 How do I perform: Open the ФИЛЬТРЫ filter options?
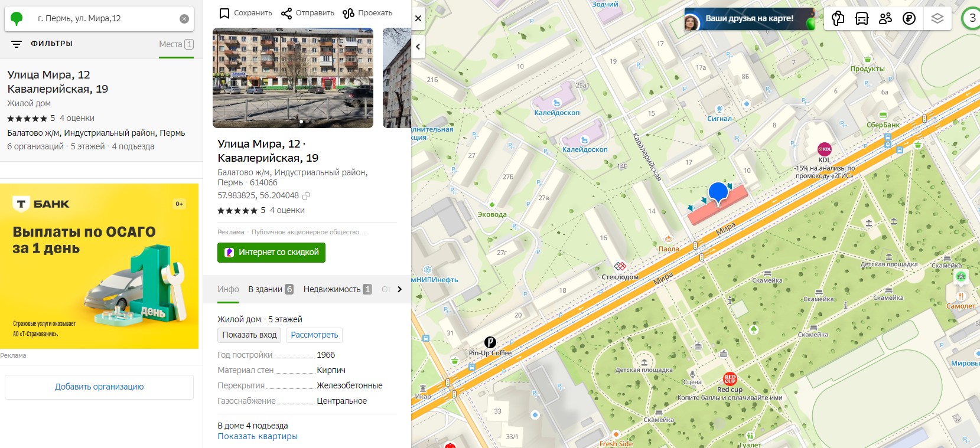[x=41, y=44]
